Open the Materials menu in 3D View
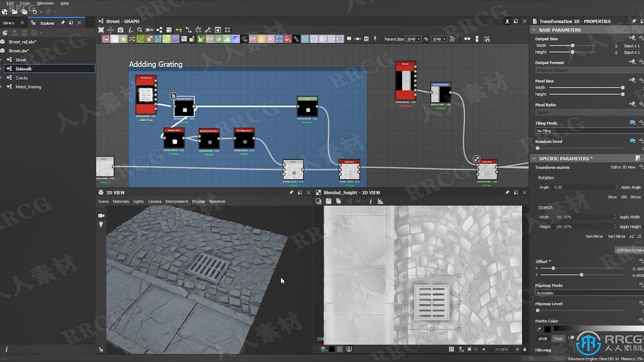Image resolution: width=644 pixels, height=362 pixels. 121,201
